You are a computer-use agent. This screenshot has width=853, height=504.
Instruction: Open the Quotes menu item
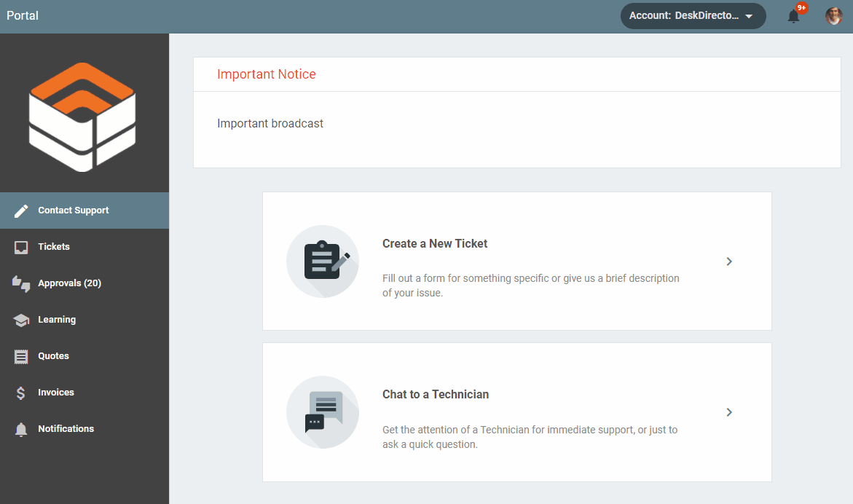[84, 356]
